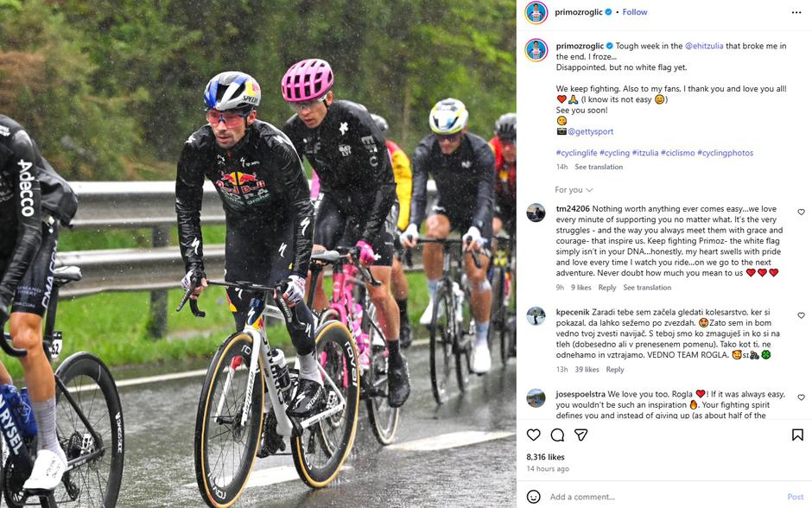This screenshot has height=508, width=812.
Task: Like tm24206's comment heart
Action: [x=801, y=212]
